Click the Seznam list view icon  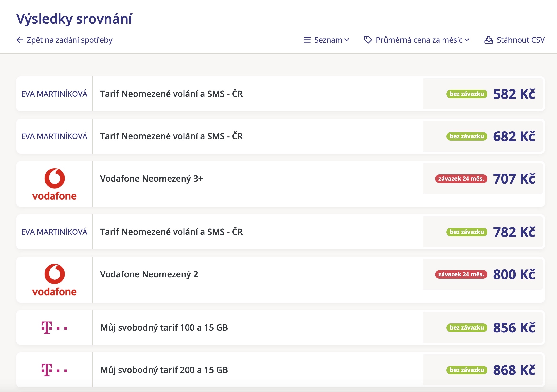(x=307, y=40)
